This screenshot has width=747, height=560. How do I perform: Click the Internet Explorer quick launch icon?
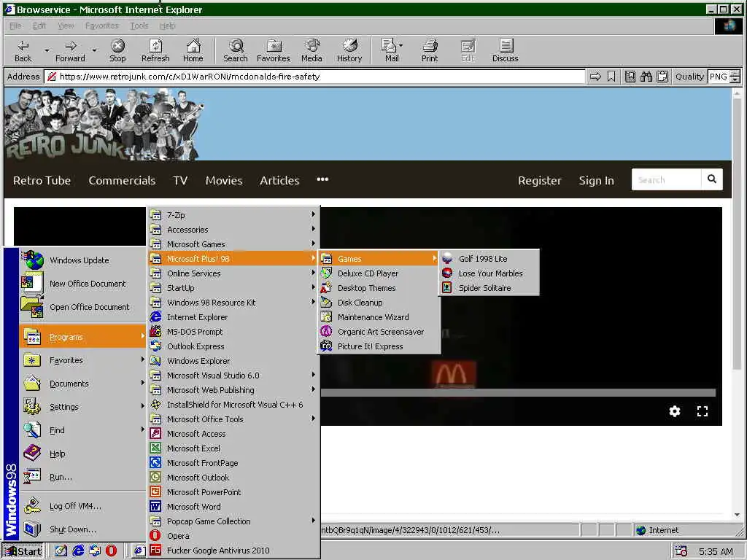[x=78, y=551]
